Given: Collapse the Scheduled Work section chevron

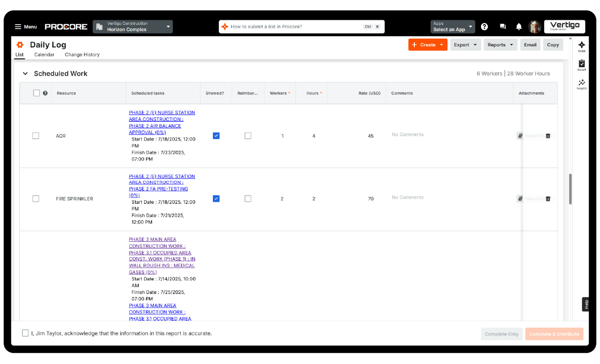Looking at the screenshot, I should (25, 74).
